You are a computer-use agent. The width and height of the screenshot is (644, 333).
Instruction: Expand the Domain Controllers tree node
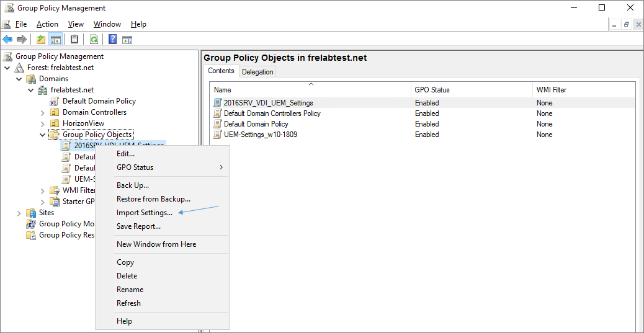click(42, 112)
